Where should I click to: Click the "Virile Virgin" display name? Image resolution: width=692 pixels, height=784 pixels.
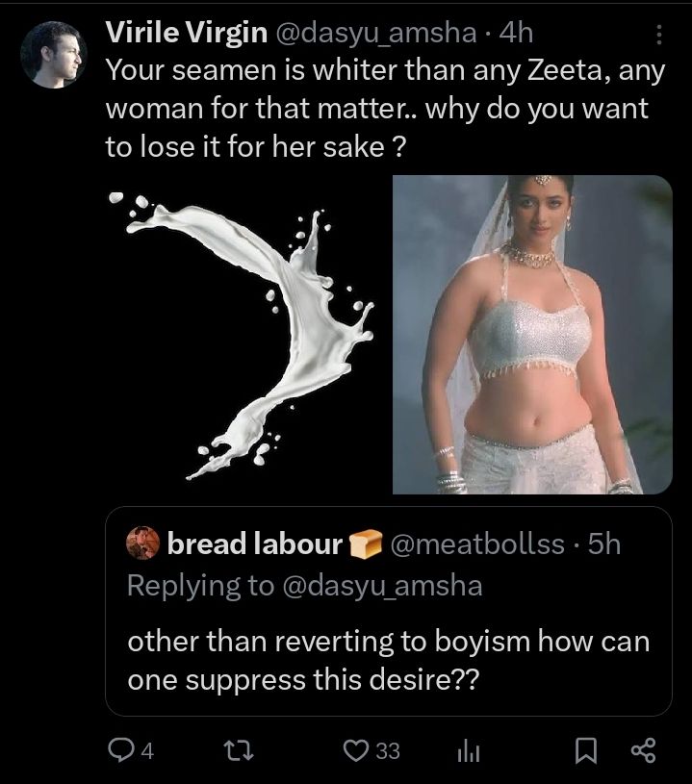(x=186, y=33)
